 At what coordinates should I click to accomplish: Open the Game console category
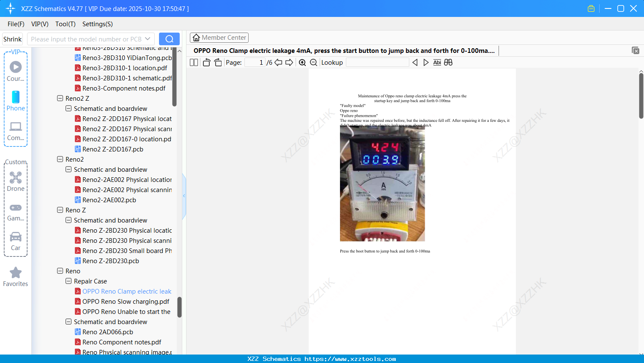click(x=16, y=212)
